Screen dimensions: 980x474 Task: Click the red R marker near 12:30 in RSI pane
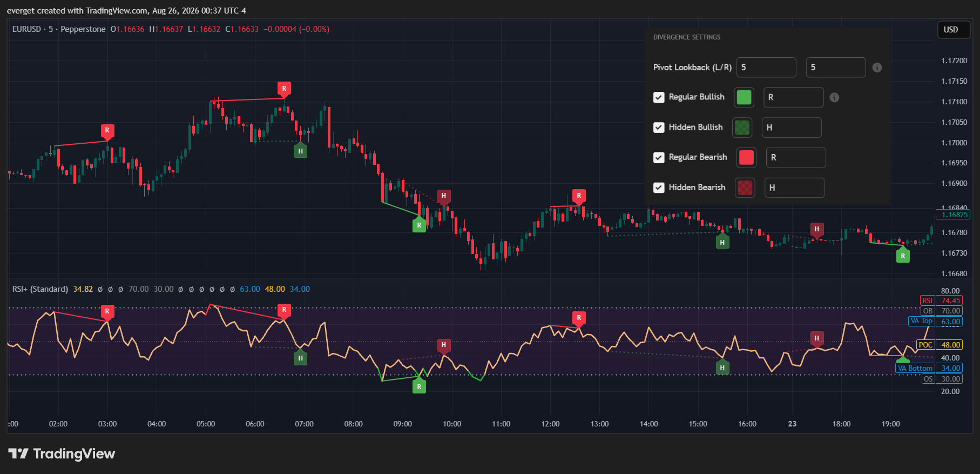[579, 319]
